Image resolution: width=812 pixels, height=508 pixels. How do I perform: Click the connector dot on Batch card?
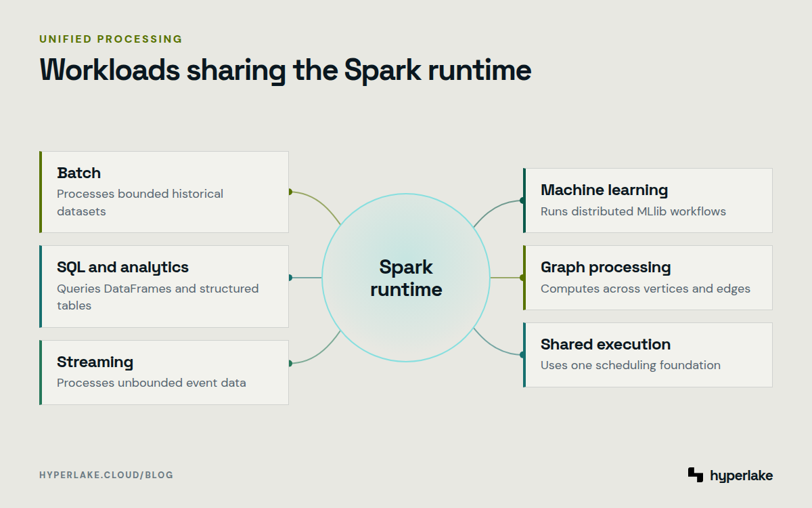tap(289, 192)
